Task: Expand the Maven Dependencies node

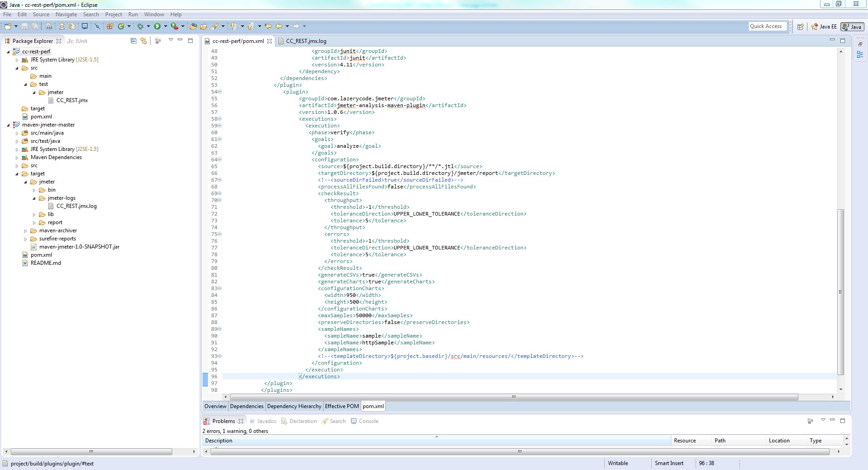Action: [17, 158]
